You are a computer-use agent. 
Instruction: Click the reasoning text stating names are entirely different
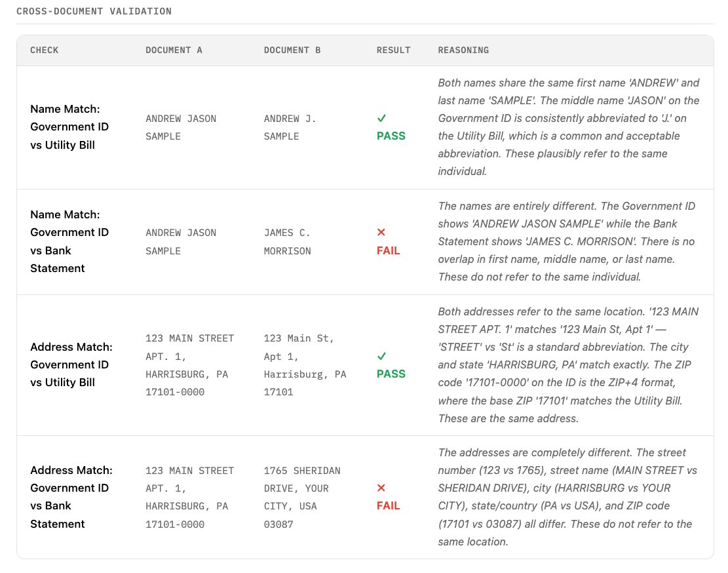pyautogui.click(x=567, y=241)
